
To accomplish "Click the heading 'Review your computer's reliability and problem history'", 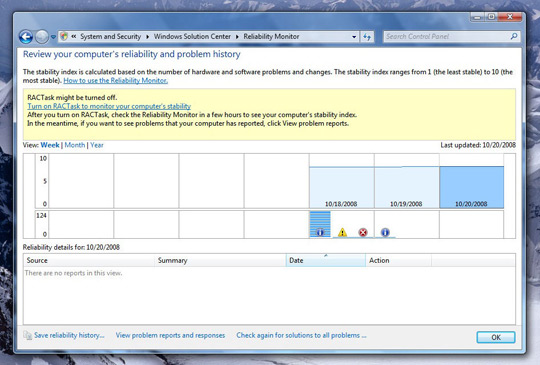I will [132, 54].
